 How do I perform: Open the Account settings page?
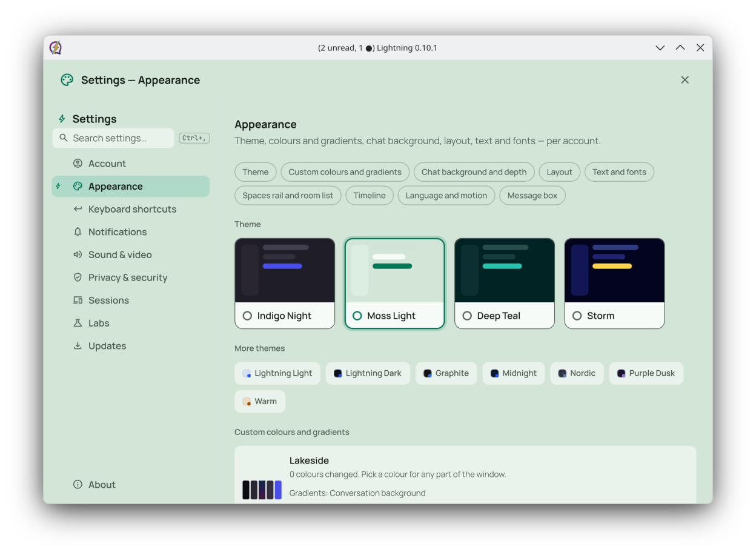tap(131, 164)
